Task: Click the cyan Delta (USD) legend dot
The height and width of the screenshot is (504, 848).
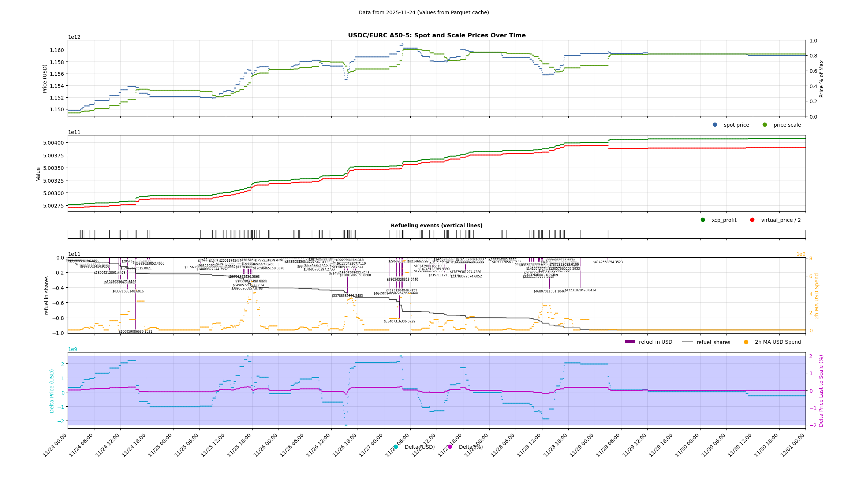Action: tap(396, 447)
